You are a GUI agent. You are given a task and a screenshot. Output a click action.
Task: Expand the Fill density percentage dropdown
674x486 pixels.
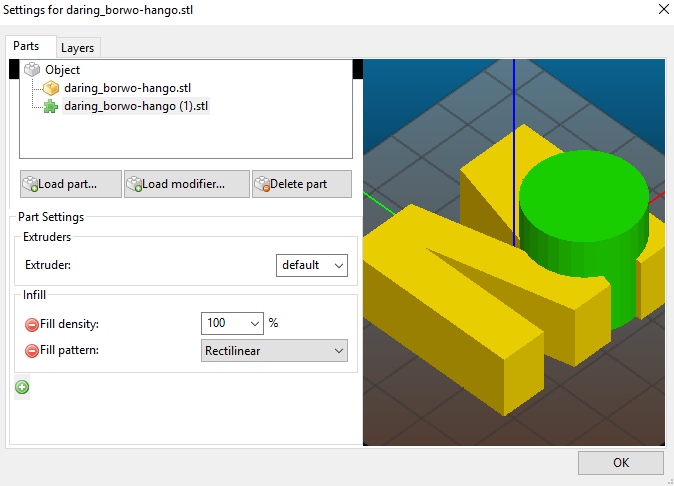254,324
